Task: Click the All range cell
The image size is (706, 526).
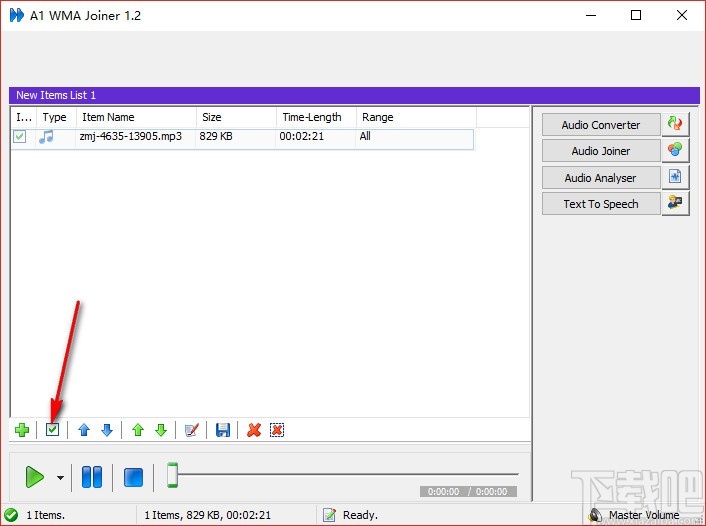Action: (x=365, y=136)
